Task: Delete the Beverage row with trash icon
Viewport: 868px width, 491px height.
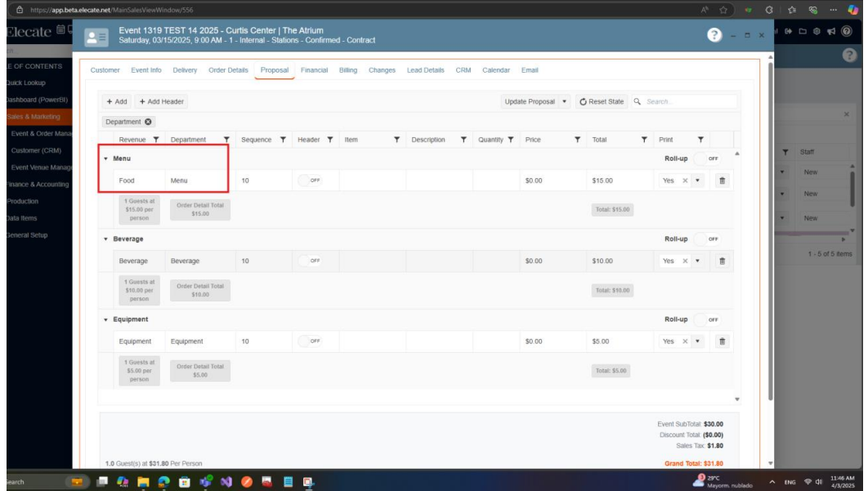Action: (x=722, y=261)
